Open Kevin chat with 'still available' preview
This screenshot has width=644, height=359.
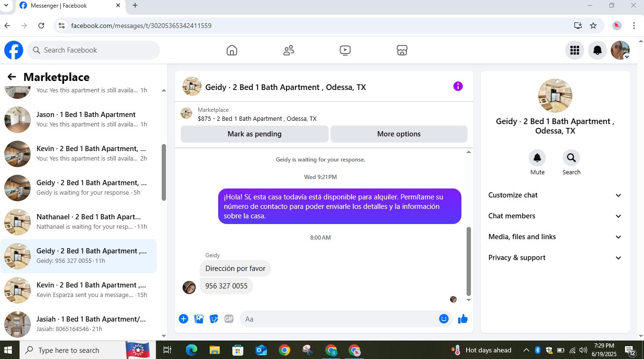tap(78, 153)
